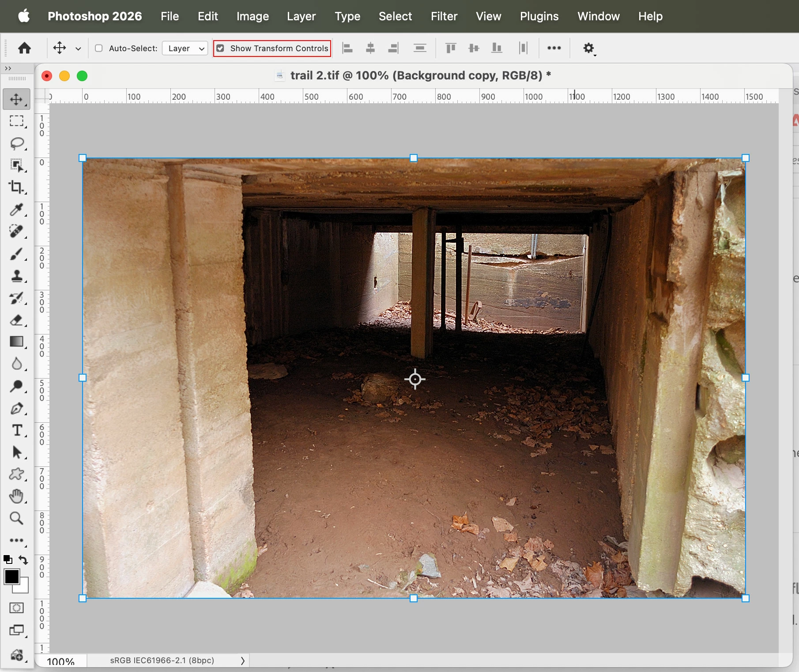Choose the Lasso tool
The width and height of the screenshot is (799, 672).
point(17,143)
